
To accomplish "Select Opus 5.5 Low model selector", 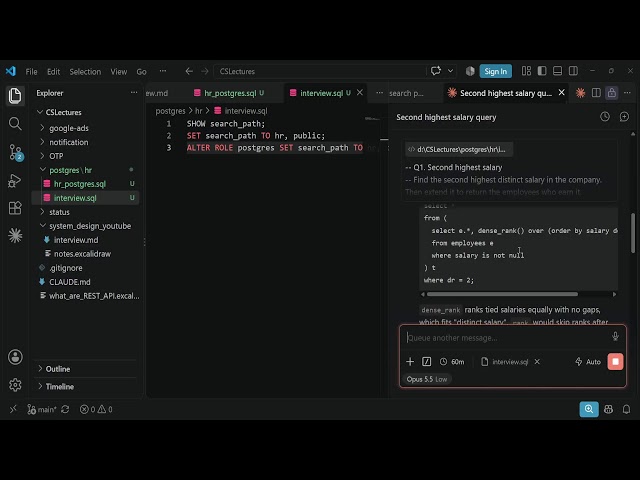I will point(427,379).
